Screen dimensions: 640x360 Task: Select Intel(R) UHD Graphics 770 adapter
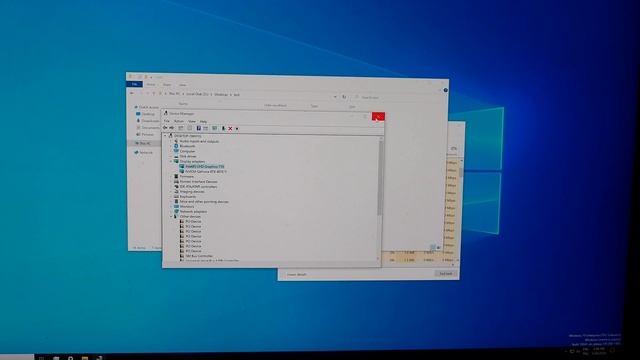(x=204, y=167)
